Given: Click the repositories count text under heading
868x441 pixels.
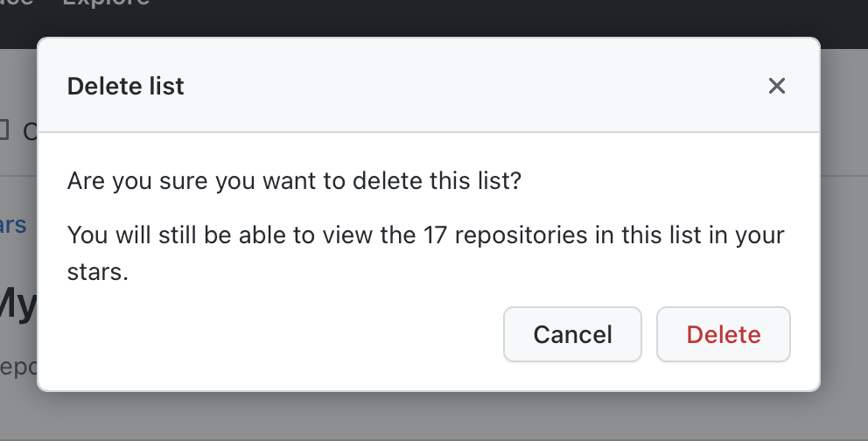Looking at the screenshot, I should coord(17,366).
